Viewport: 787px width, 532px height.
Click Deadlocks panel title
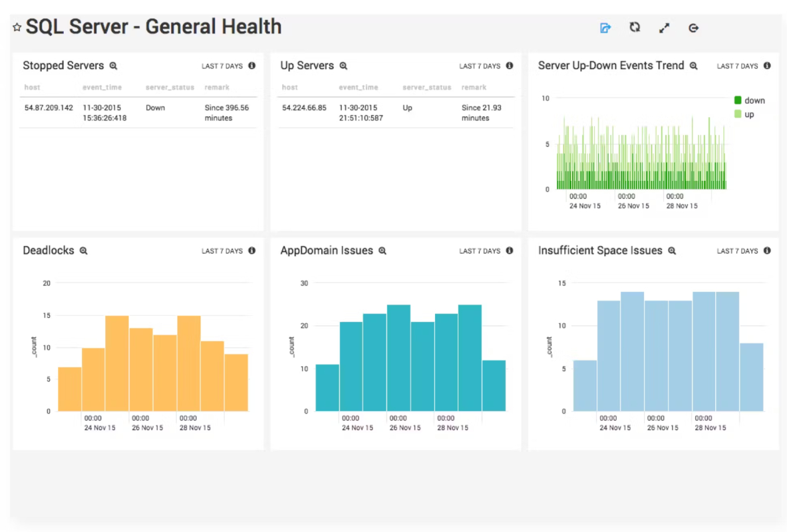click(48, 251)
